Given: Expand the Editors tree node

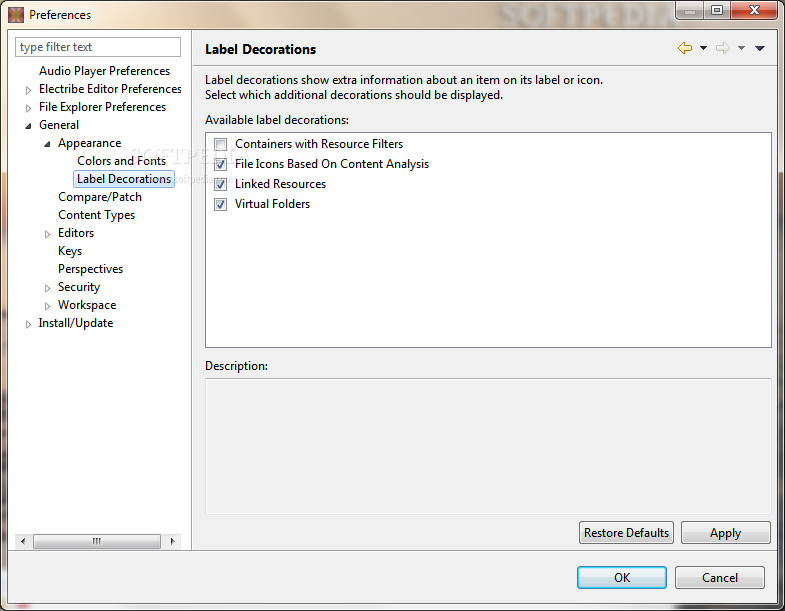Looking at the screenshot, I should tap(48, 234).
